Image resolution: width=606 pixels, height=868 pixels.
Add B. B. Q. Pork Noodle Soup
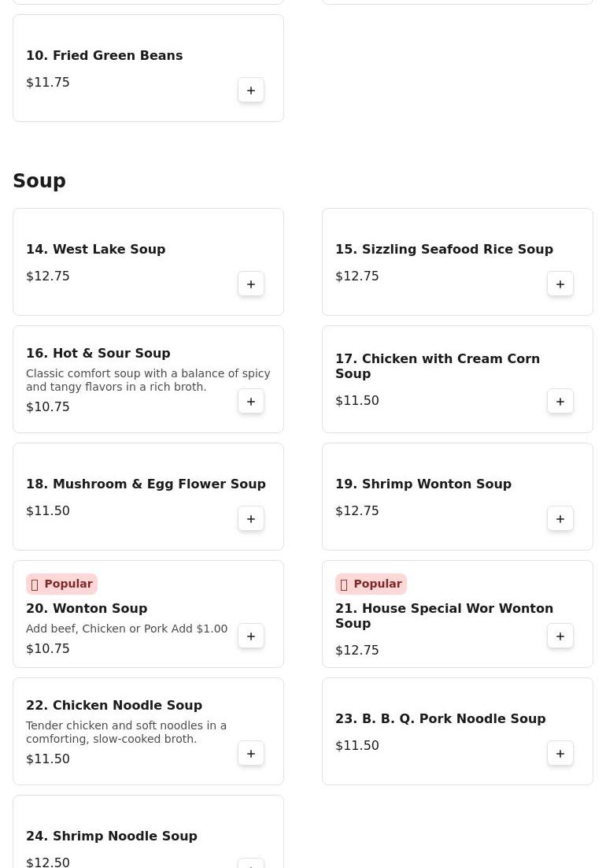point(560,754)
